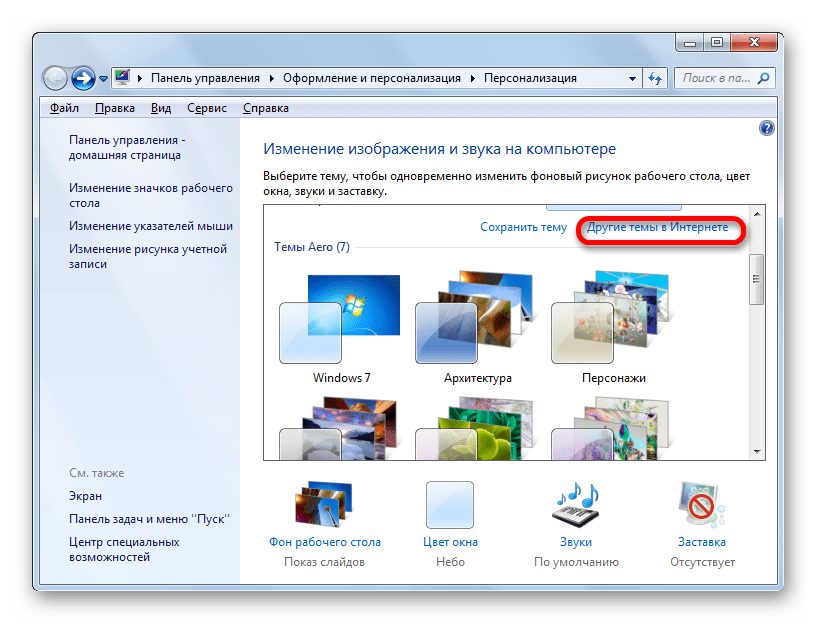Open the address bar history dropdown arrow

[632, 79]
